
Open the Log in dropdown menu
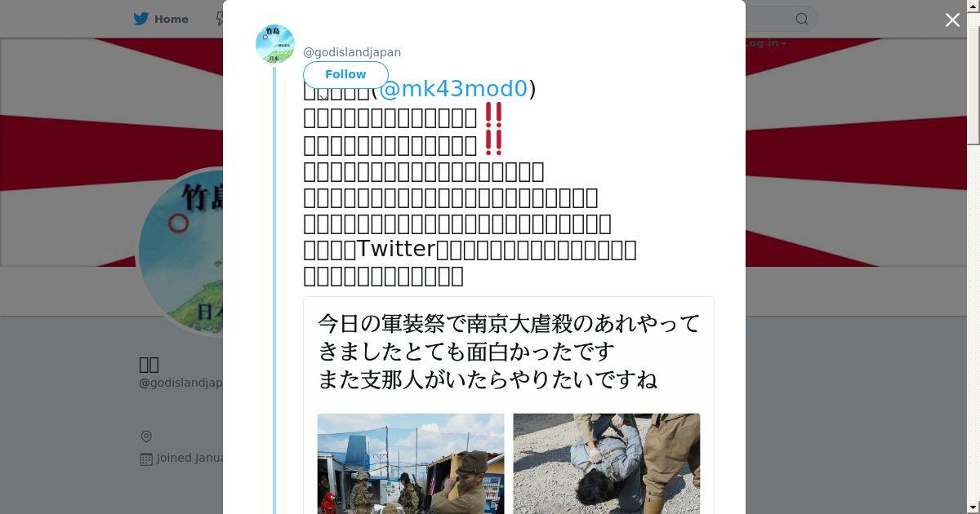[x=766, y=43]
